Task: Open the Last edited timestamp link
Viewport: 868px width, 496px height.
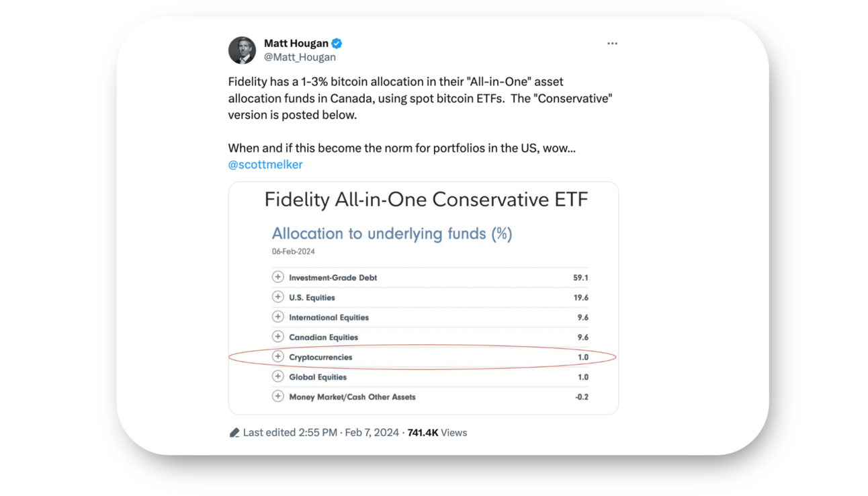Action: click(321, 433)
